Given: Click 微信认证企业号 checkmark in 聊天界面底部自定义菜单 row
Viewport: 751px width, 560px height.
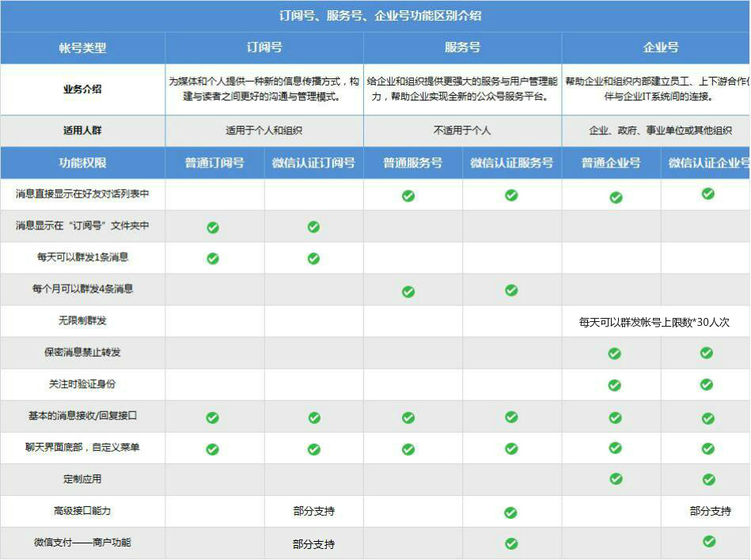Looking at the screenshot, I should coord(706,448).
